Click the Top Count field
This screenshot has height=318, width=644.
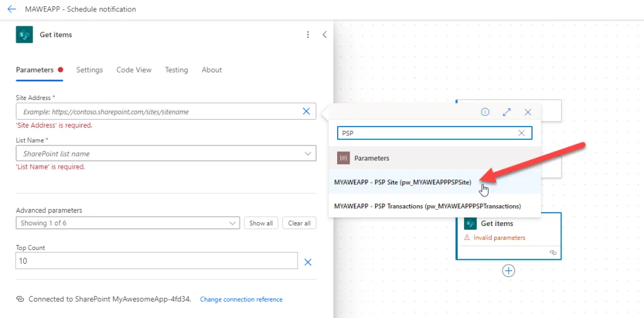(x=157, y=261)
